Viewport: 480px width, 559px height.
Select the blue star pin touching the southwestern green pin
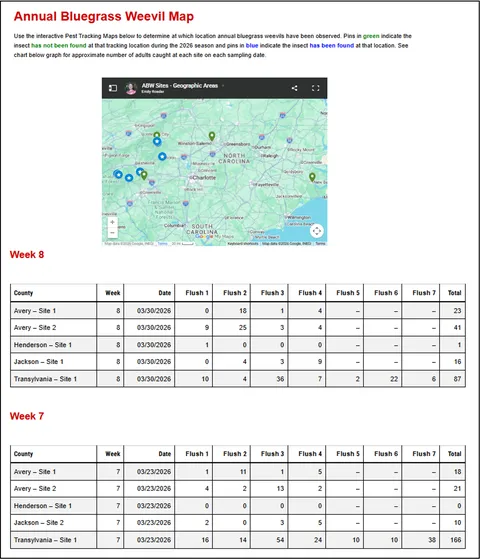pos(140,172)
